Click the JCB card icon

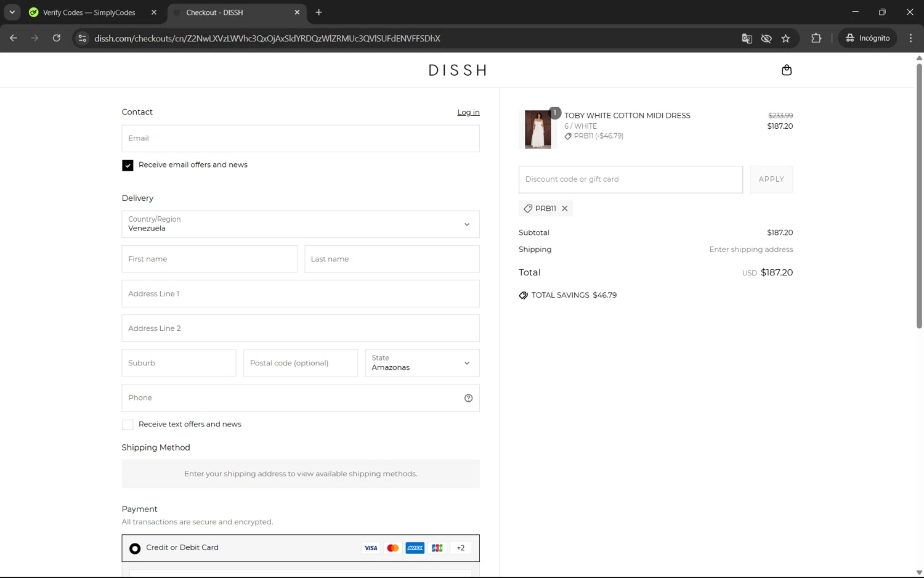437,548
